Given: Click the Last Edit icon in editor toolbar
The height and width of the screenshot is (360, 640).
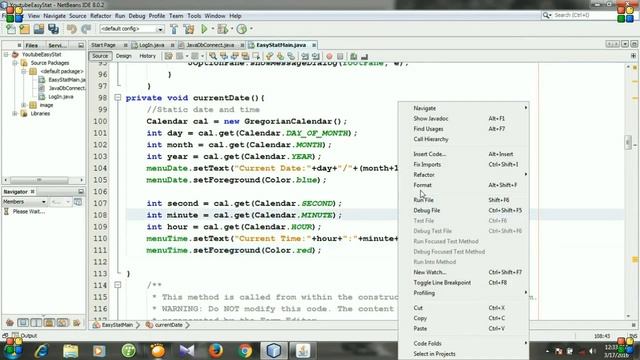Looking at the screenshot, I should click(169, 56).
